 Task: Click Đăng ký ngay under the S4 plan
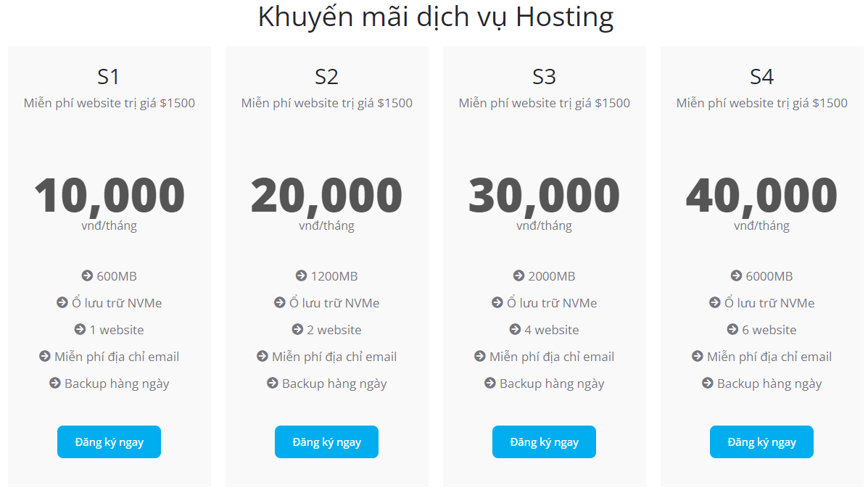click(x=761, y=442)
